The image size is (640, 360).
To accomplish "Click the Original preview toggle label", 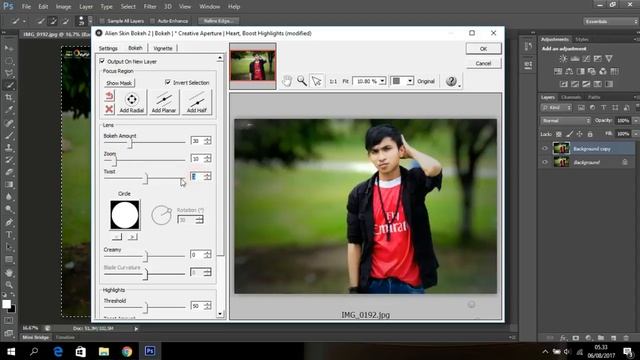I will [426, 81].
